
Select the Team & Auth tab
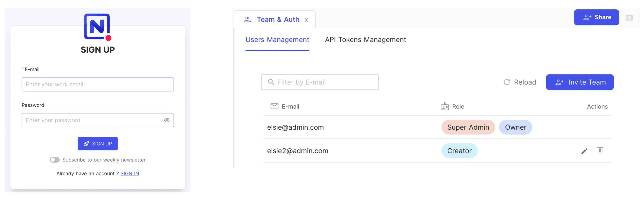[x=278, y=20]
